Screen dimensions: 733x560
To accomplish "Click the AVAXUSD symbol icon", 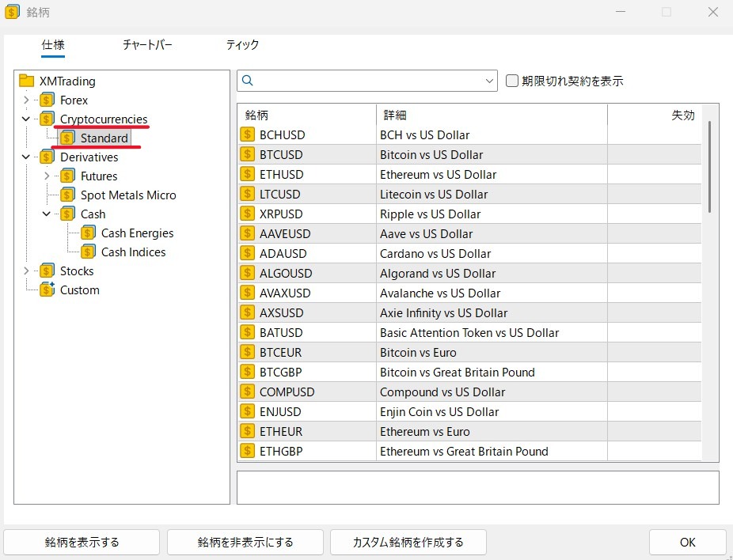I will pyautogui.click(x=247, y=293).
